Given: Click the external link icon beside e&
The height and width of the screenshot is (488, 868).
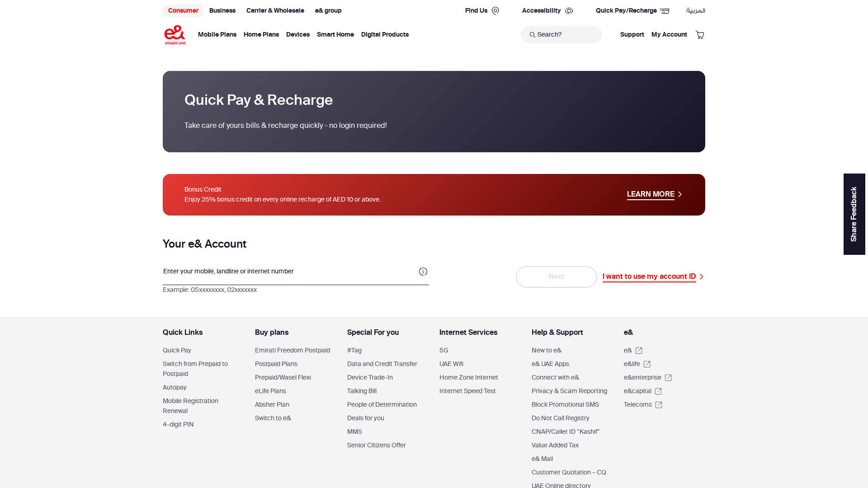Looking at the screenshot, I should click(x=639, y=351).
